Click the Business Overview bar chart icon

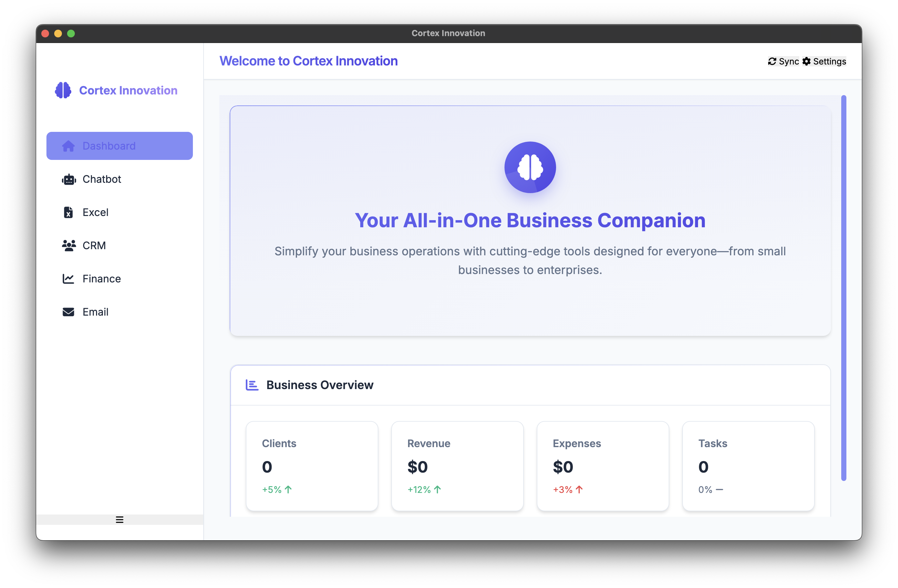coord(252,385)
